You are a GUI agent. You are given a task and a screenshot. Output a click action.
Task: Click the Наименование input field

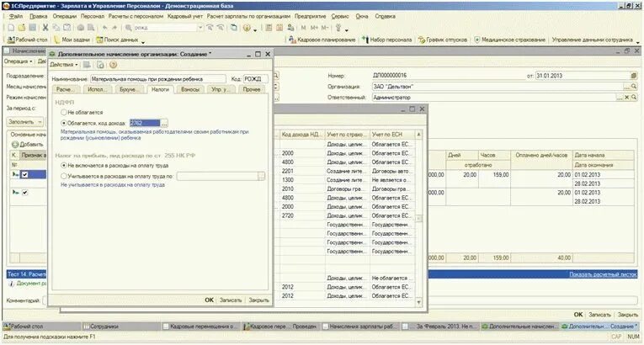pyautogui.click(x=158, y=79)
